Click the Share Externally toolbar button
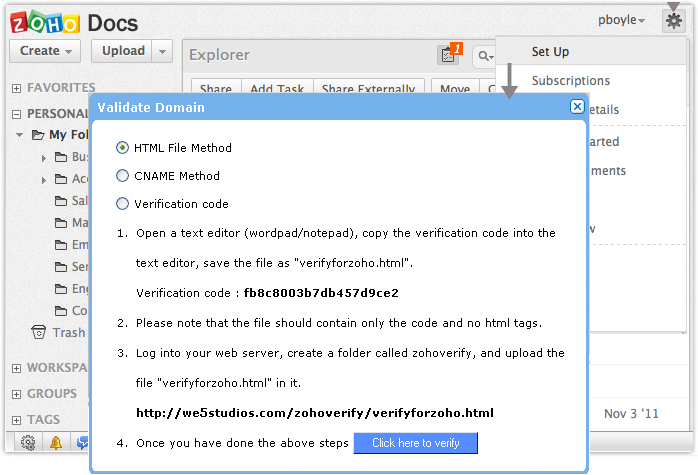698x475 pixels. (369, 87)
